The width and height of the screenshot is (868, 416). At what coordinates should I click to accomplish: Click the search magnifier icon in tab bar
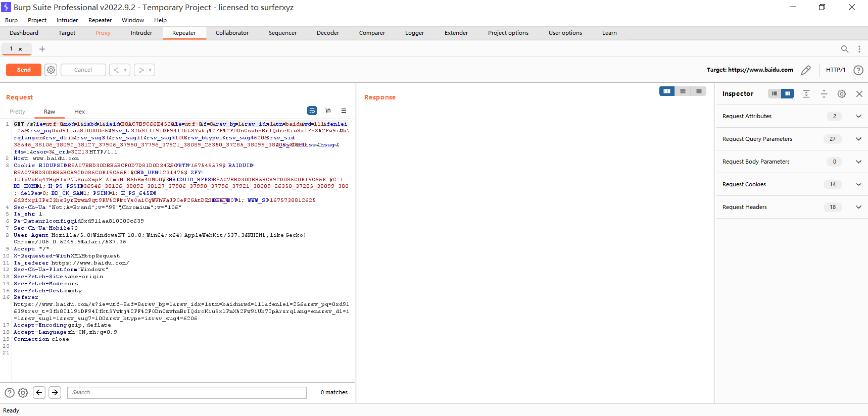click(845, 49)
